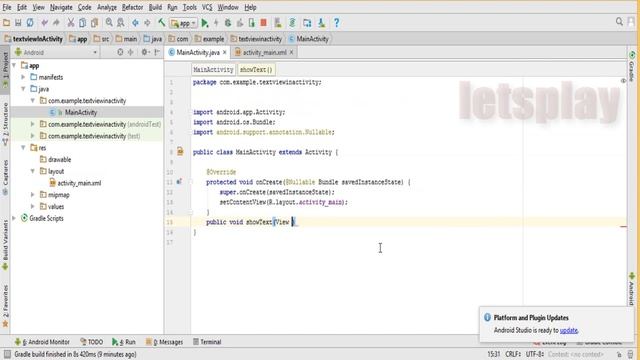Open the Build menu
The width and height of the screenshot is (640, 360).
point(155,7)
